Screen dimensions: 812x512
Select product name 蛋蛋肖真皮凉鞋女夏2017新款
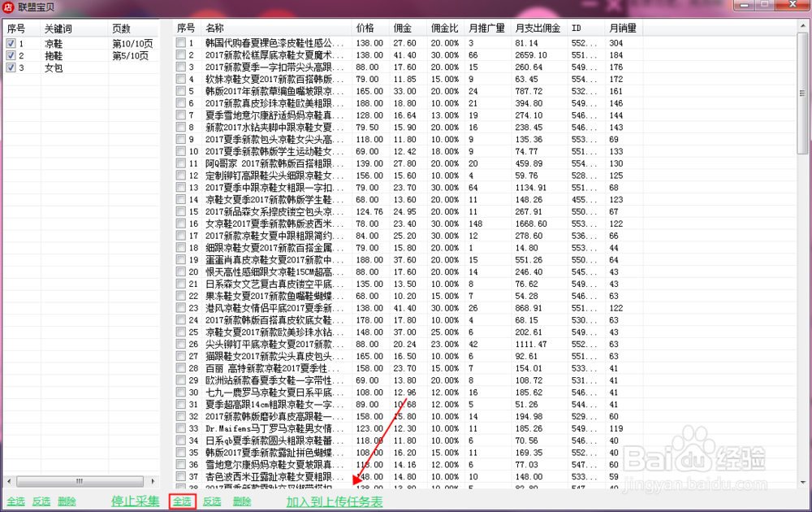click(274, 259)
